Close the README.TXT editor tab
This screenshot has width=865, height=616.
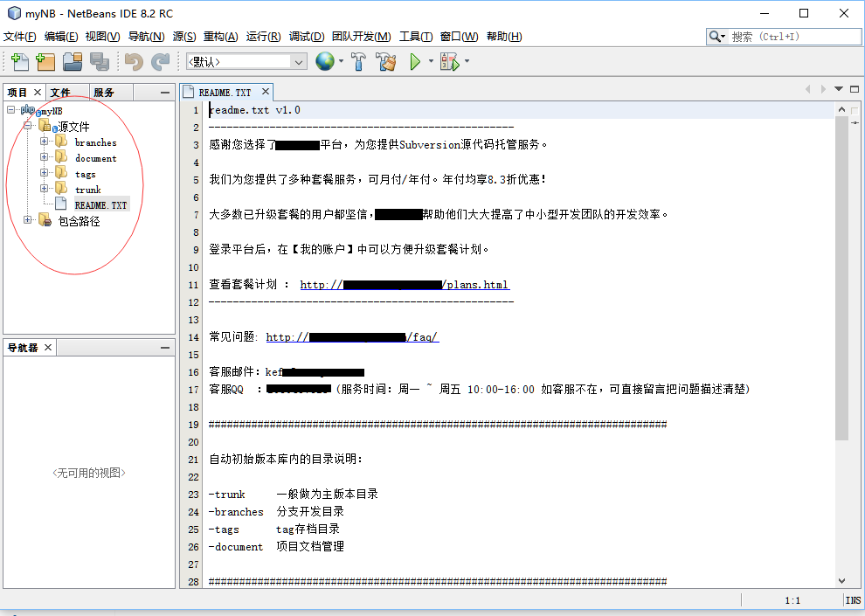266,92
